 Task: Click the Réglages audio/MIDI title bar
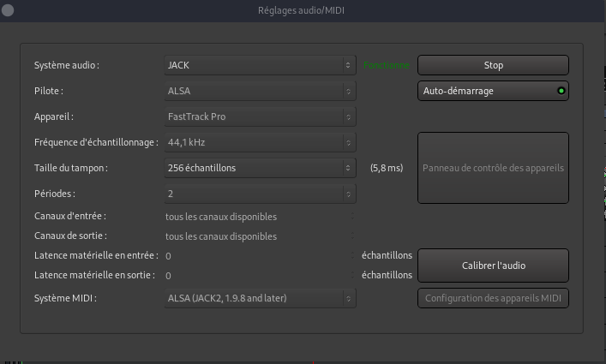pyautogui.click(x=303, y=10)
